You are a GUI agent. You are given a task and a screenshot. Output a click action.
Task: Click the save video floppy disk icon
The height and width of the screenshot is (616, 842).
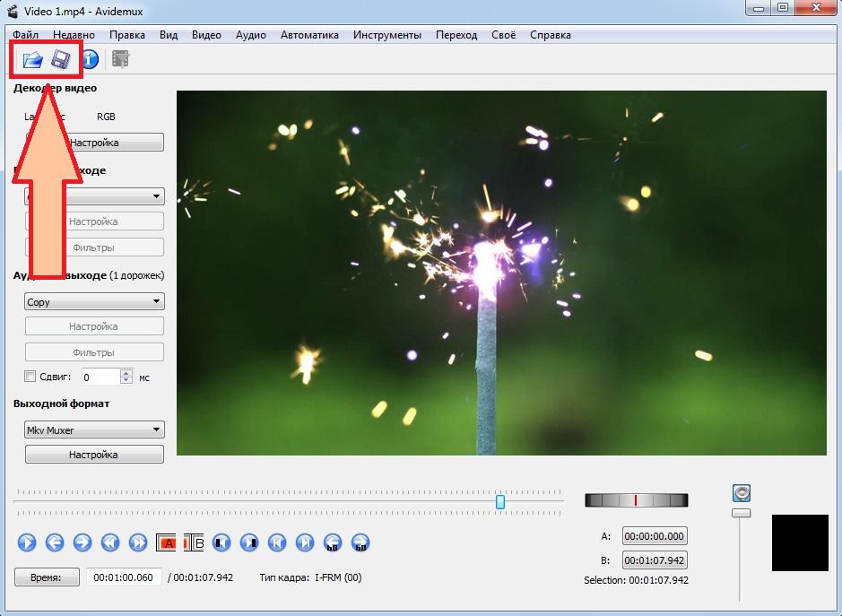60,60
